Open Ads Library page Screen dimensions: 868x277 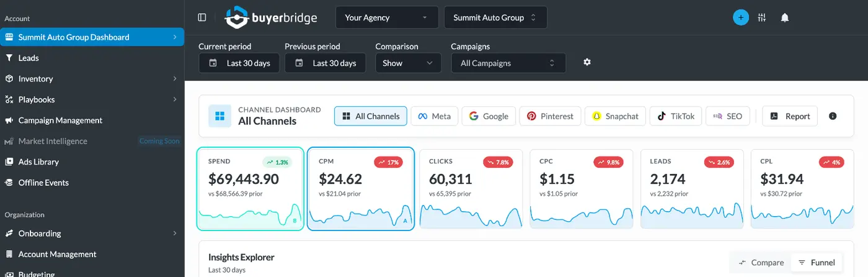pos(92,161)
